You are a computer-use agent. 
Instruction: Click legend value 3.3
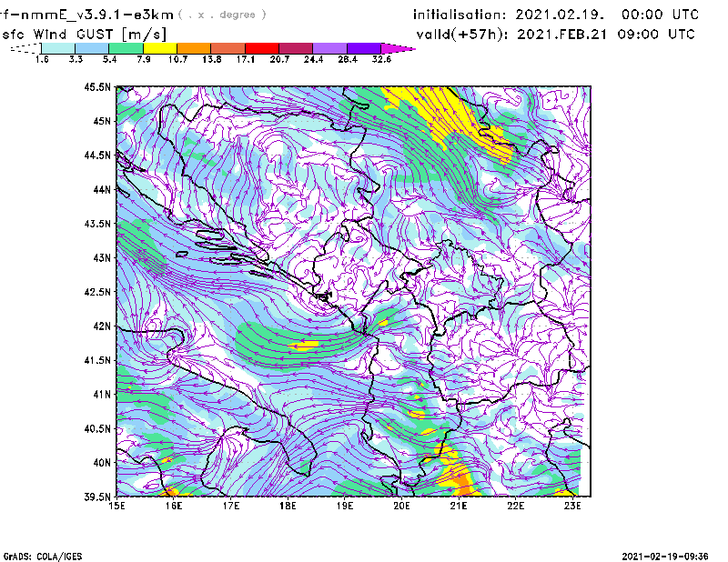[x=76, y=59]
